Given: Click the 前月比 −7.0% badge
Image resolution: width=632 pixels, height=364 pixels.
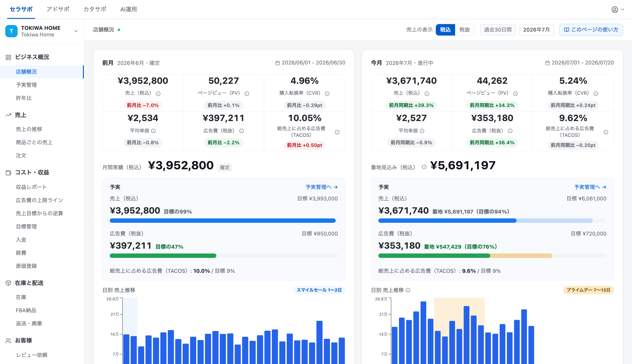Looking at the screenshot, I should (143, 105).
